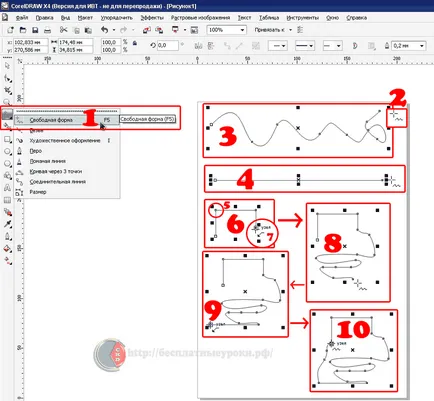This screenshot has height=401, width=434.
Task: Select the Pick arrow tool
Action: click(7, 66)
